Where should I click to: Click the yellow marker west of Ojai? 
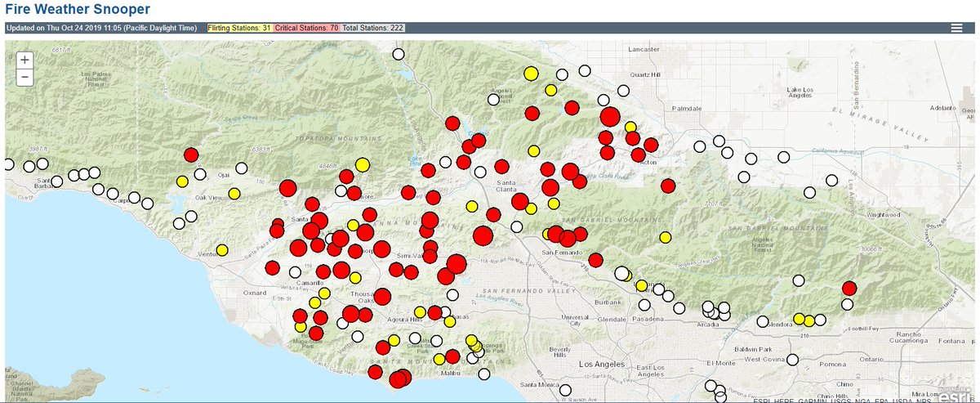[x=182, y=181]
